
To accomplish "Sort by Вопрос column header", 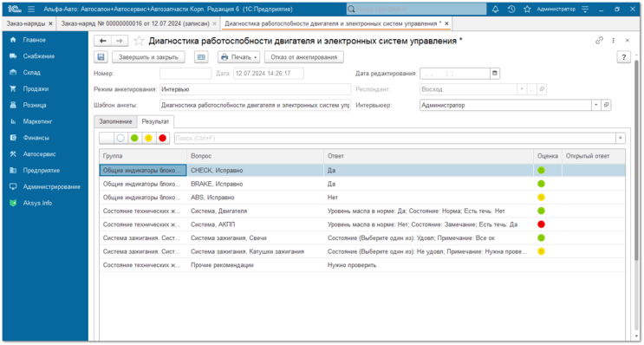I will click(x=255, y=156).
